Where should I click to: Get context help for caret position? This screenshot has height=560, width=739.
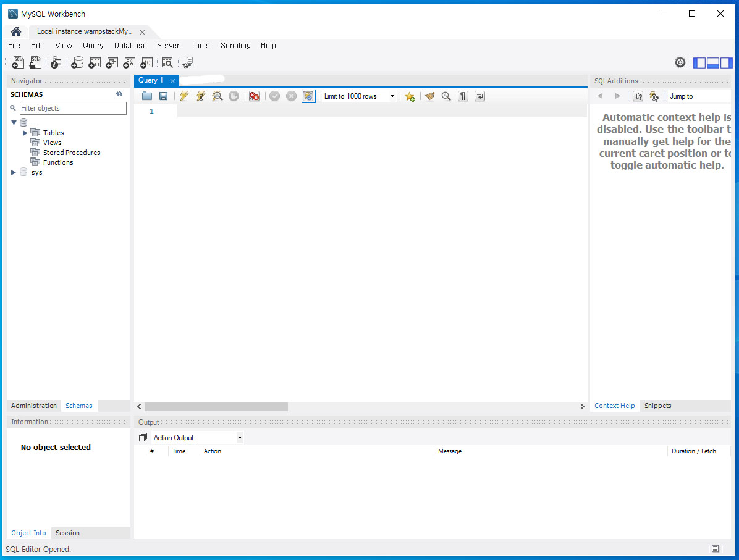tap(638, 96)
